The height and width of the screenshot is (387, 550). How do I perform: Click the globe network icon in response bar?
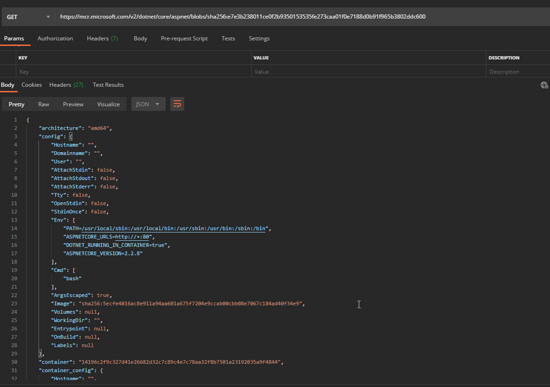point(544,85)
